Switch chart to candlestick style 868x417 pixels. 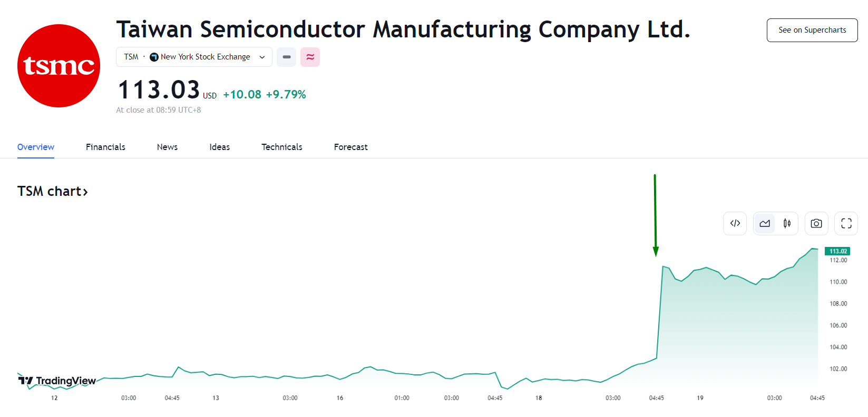[x=787, y=223]
